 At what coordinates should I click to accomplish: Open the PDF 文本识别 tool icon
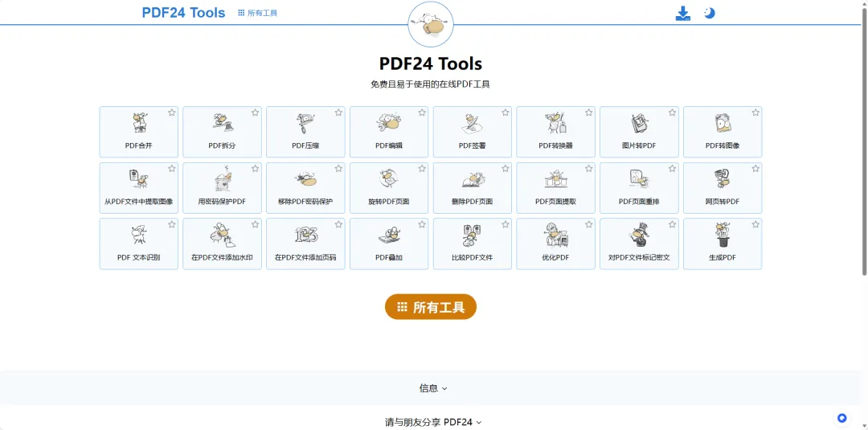tap(139, 235)
